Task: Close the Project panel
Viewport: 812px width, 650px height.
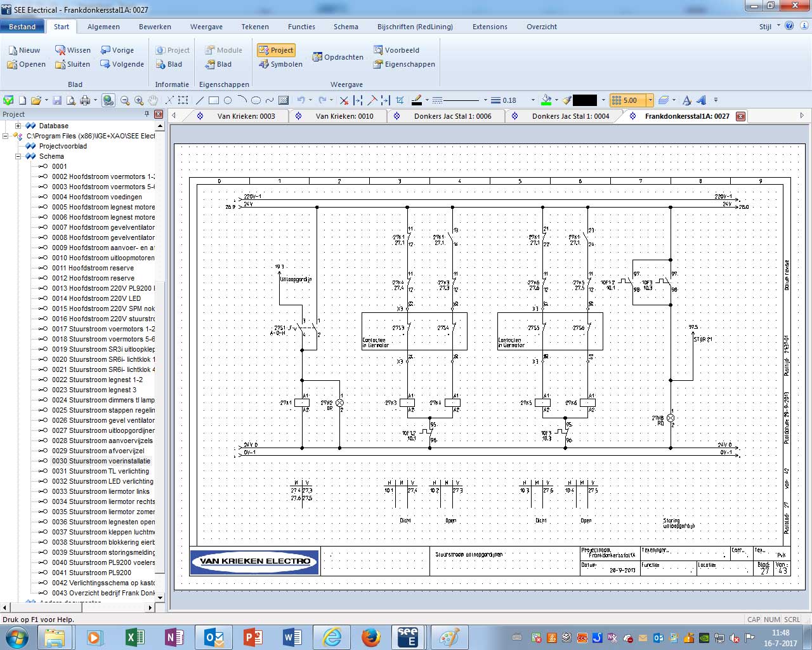Action: 159,114
